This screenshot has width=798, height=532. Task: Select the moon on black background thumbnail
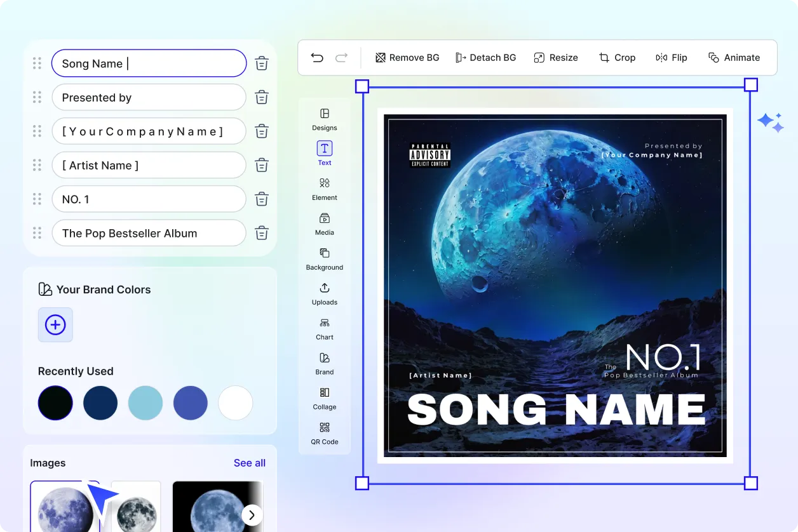pos(217,506)
